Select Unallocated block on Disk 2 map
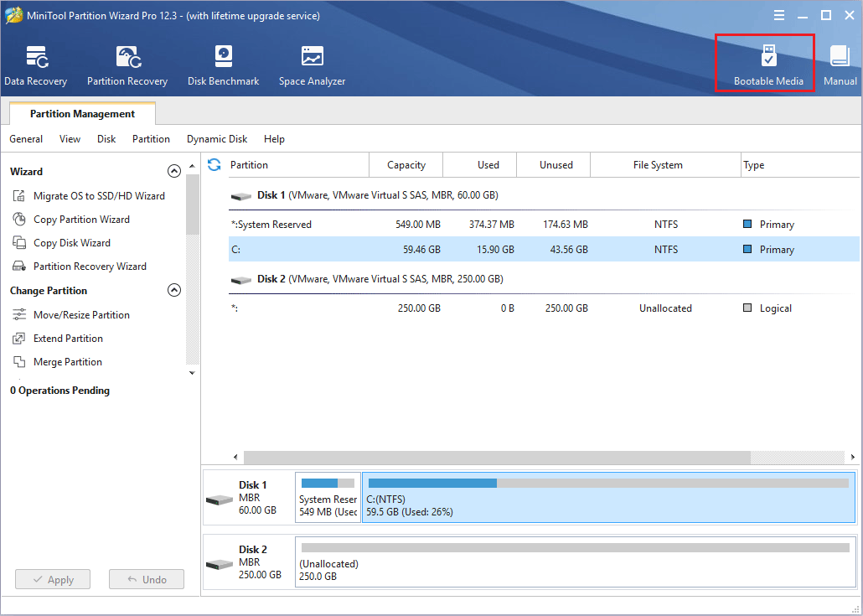 click(x=576, y=562)
